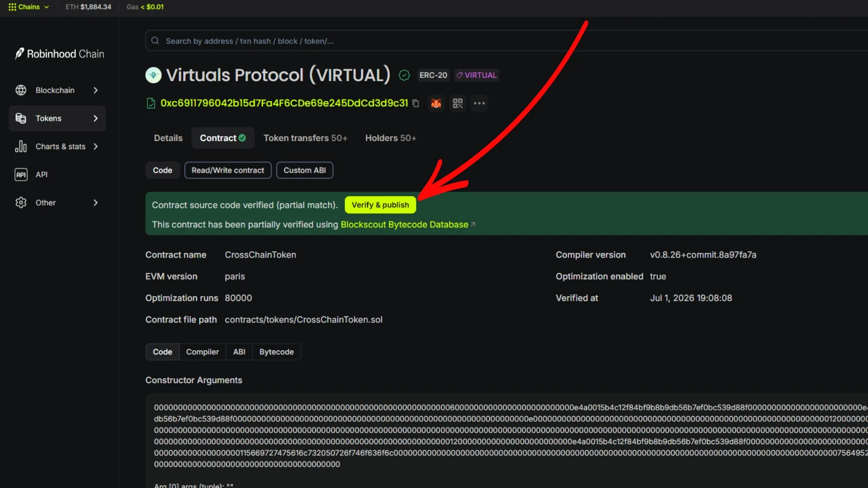
Task: Click the Blockchain globe icon
Action: coord(21,90)
